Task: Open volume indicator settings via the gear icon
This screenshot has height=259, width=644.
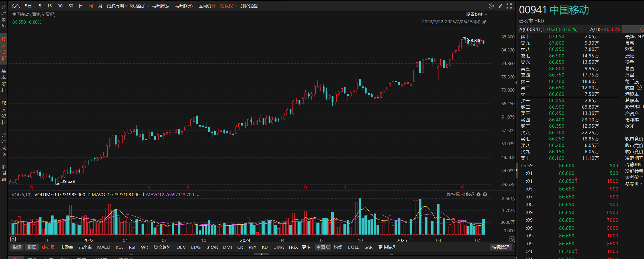Action: [x=479, y=194]
